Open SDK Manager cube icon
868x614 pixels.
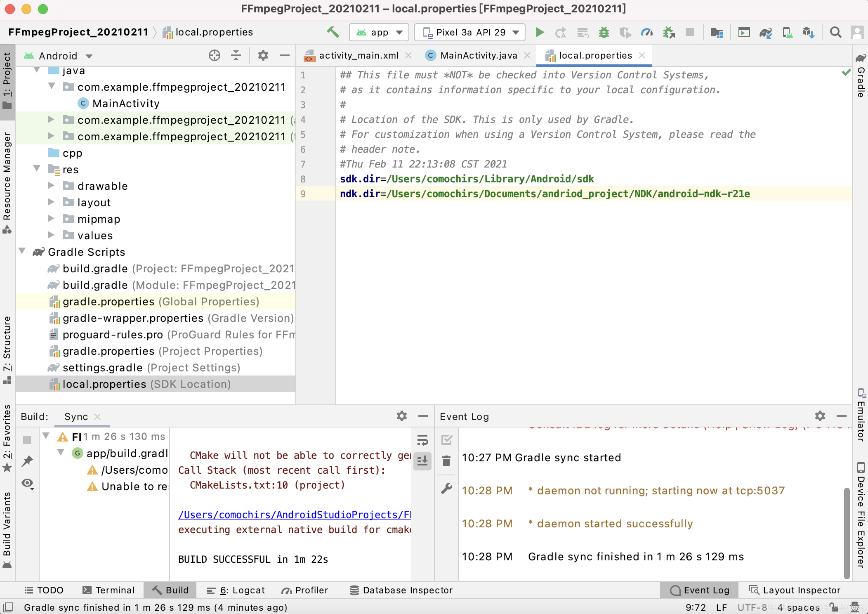pos(809,32)
